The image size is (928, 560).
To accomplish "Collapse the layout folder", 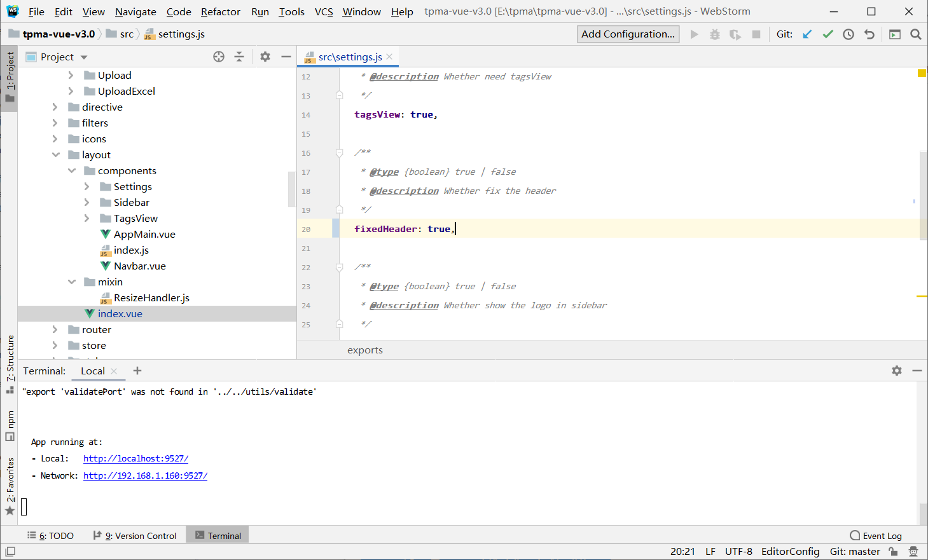I will (56, 154).
